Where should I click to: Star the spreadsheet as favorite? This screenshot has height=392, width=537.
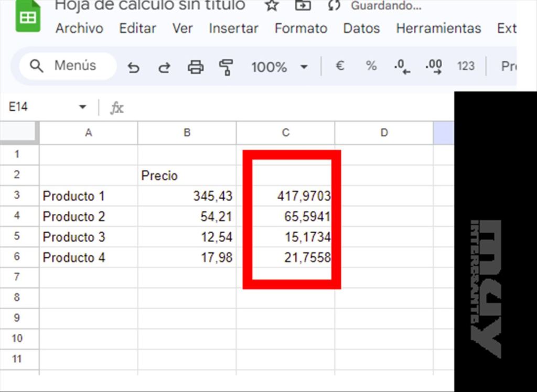click(x=272, y=6)
